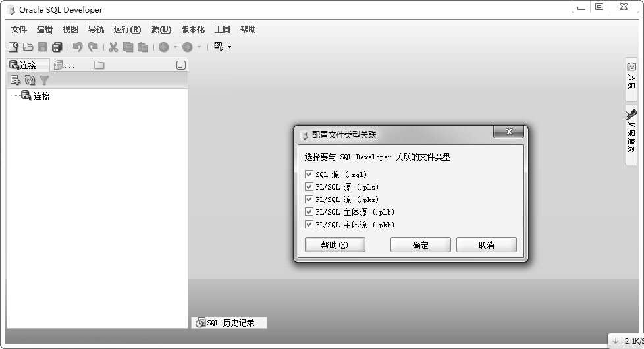Open the 片段 side panel
644x349 pixels.
pos(631,79)
